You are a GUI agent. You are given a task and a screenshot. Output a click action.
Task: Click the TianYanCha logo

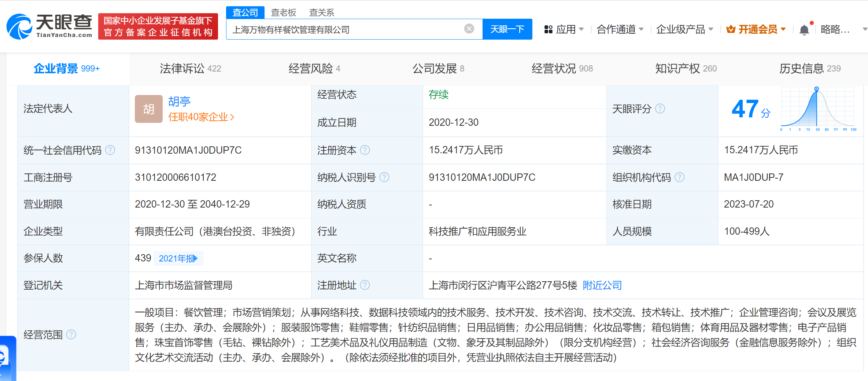coord(49,26)
